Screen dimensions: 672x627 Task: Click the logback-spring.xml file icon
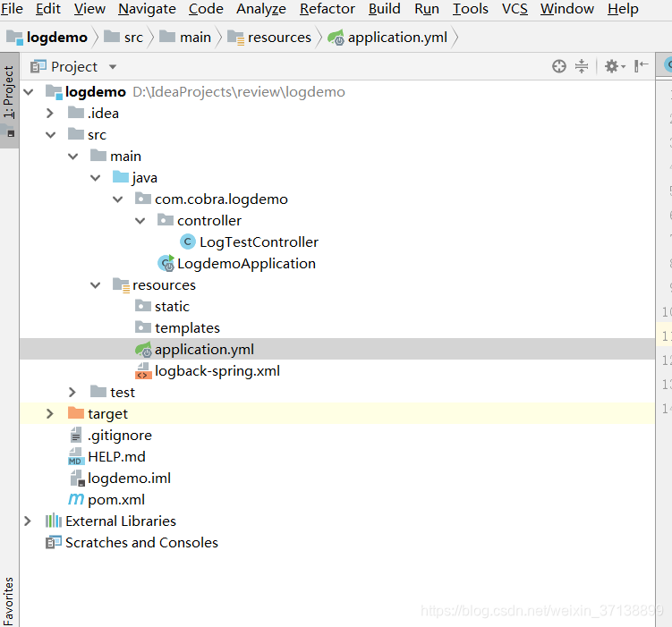pyautogui.click(x=143, y=371)
